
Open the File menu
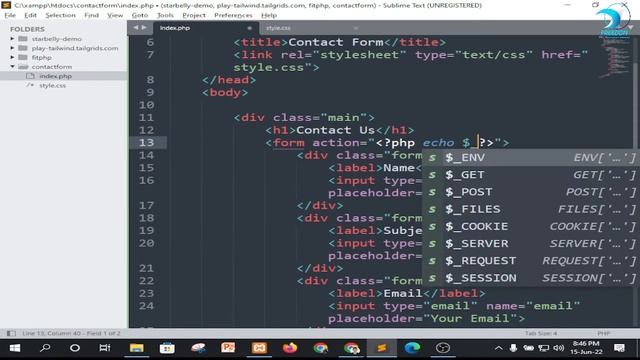click(10, 15)
